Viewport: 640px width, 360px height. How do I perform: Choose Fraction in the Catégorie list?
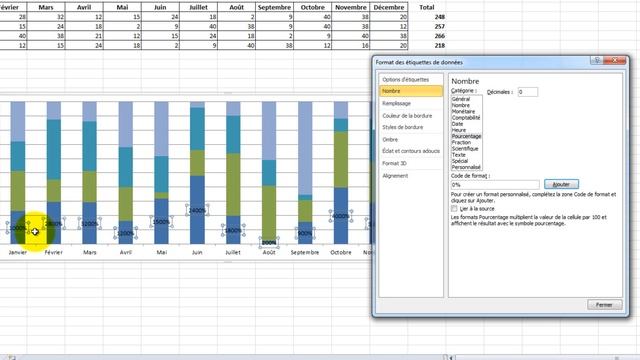click(461, 142)
